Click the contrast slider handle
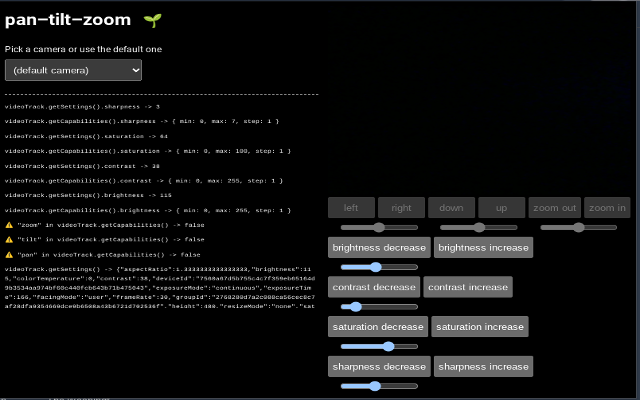The width and height of the screenshot is (640, 400). [x=356, y=307]
